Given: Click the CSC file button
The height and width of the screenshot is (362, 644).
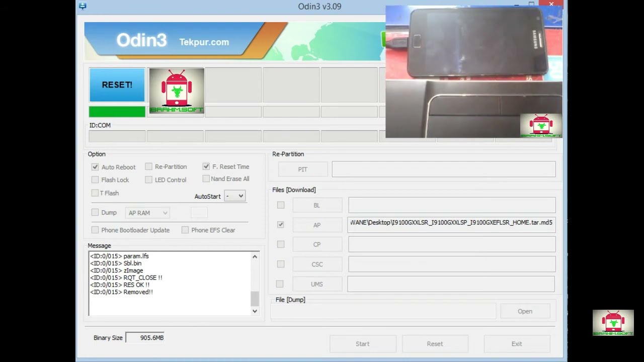Looking at the screenshot, I should (x=317, y=264).
